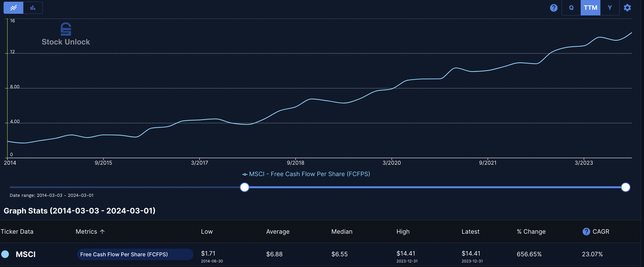Select the Y yearly period
644x267 pixels.
[609, 8]
